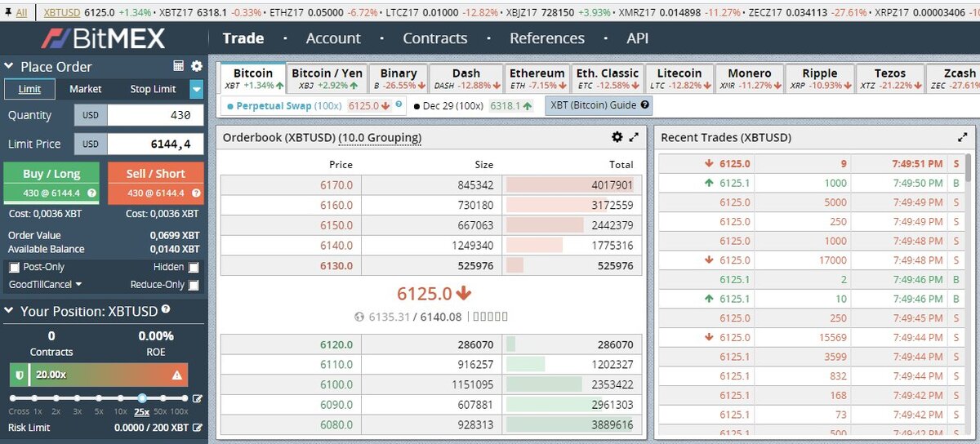Set leverage slider to 10x

click(120, 399)
